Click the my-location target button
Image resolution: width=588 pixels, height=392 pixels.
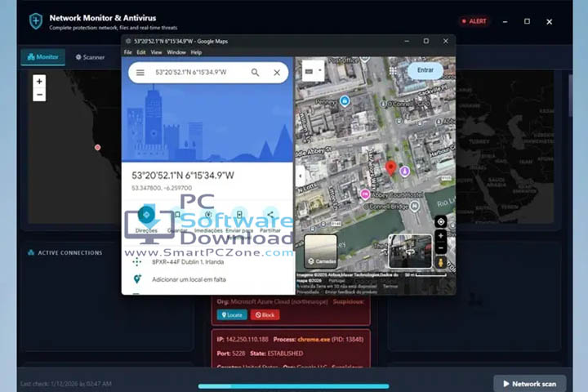pos(441,221)
